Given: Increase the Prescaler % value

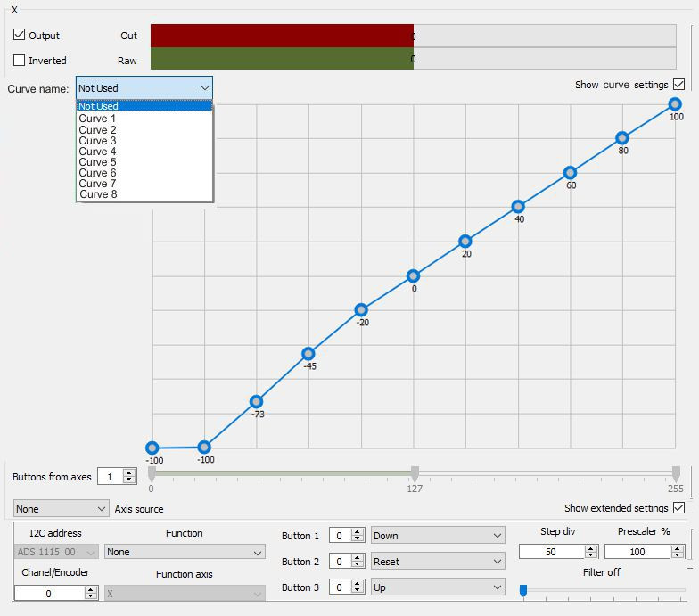Looking at the screenshot, I should pyautogui.click(x=678, y=548).
